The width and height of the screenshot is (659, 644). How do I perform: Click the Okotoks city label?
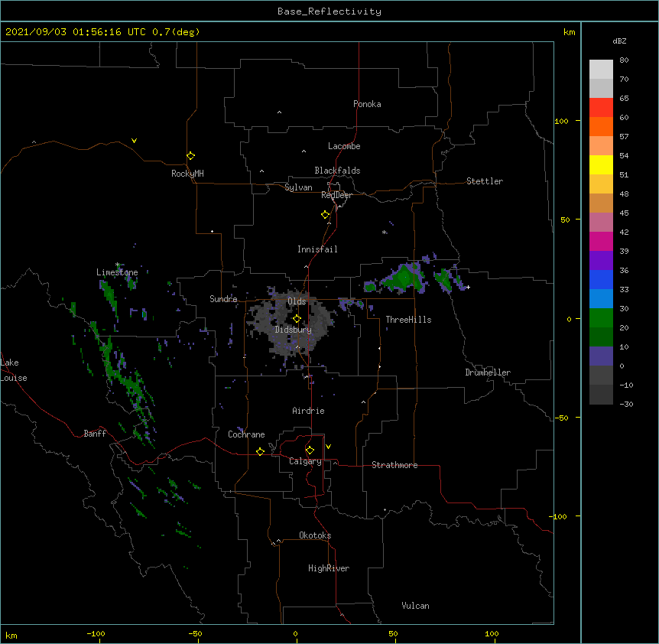click(315, 535)
